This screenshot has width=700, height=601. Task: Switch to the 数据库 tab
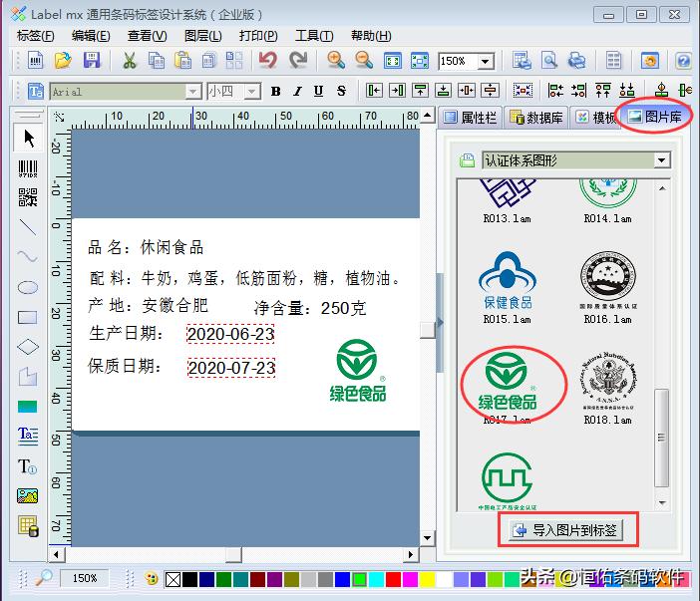click(536, 118)
